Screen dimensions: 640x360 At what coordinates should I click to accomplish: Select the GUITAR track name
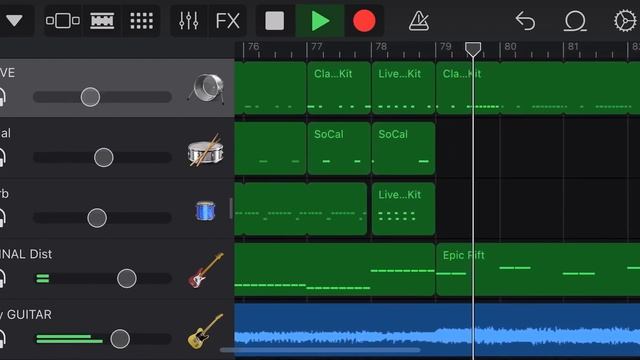coord(26,315)
